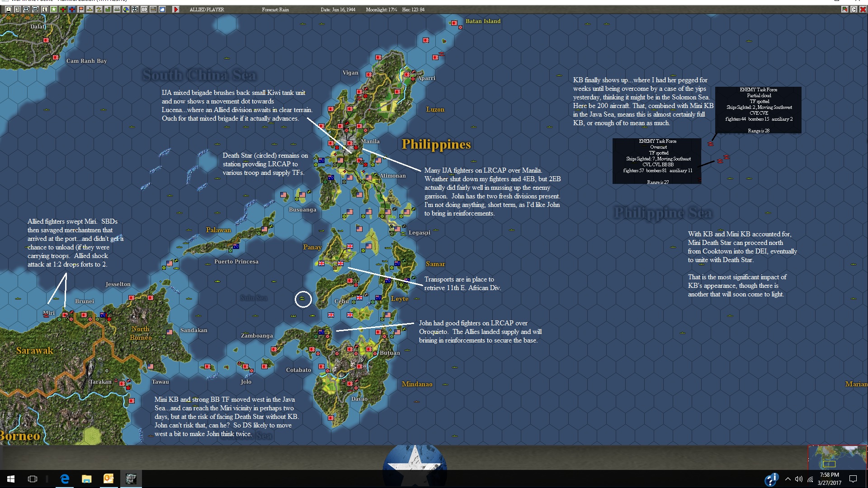Viewport: 868px width, 488px height.
Task: Open File Explorer from taskbar
Action: click(x=87, y=479)
